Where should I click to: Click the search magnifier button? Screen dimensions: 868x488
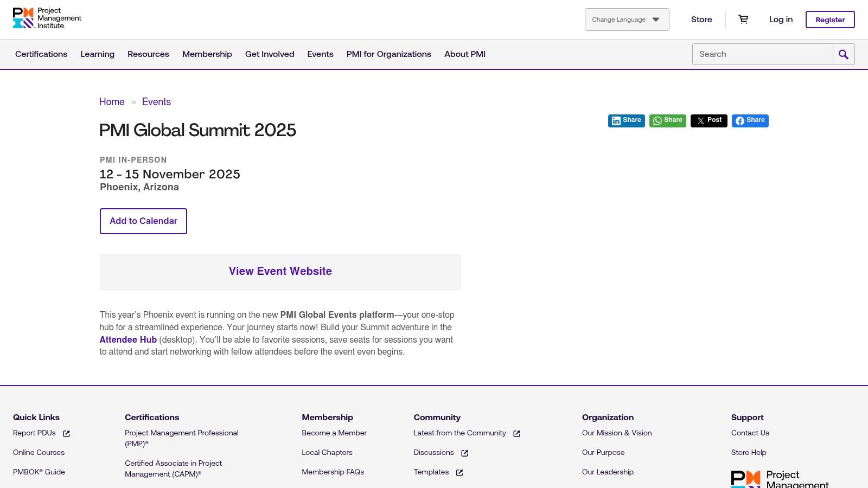coord(844,54)
